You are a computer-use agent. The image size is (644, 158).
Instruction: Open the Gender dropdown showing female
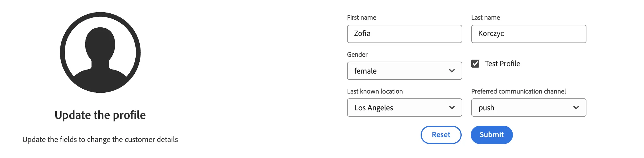tap(404, 71)
